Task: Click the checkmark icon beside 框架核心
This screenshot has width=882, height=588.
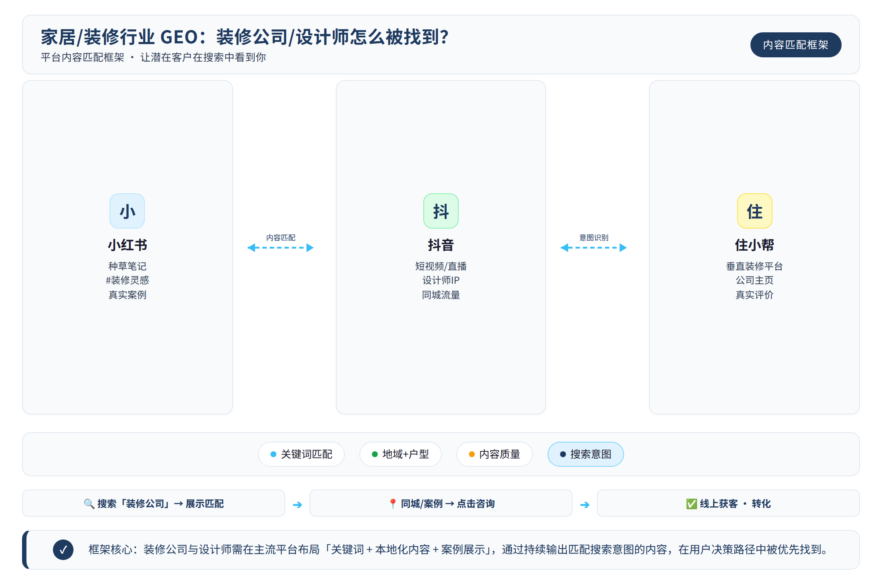Action: (x=63, y=550)
